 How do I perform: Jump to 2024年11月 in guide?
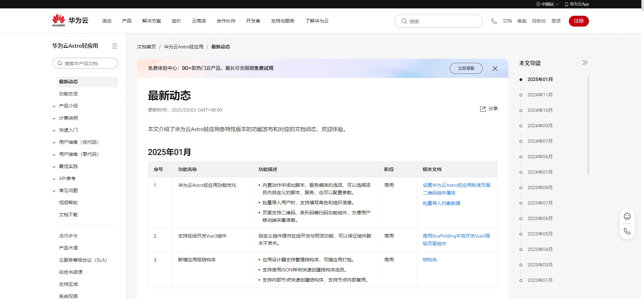tap(540, 95)
